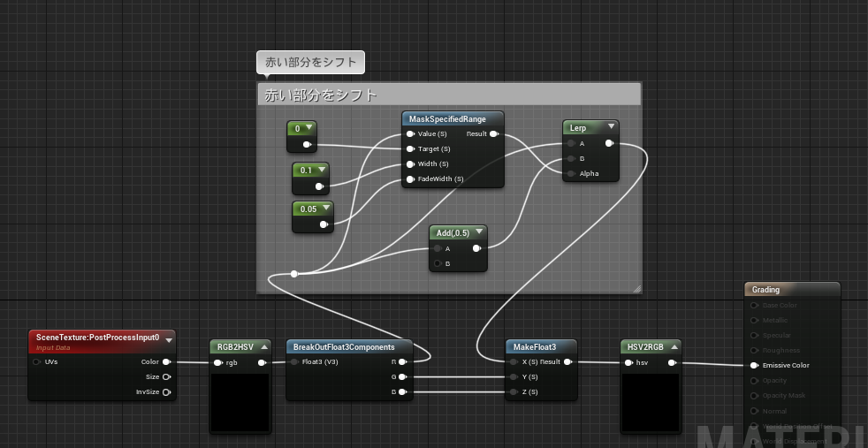The height and width of the screenshot is (448, 868).
Task: Click the BreakOutFloat3Components R output pin
Action: [402, 361]
